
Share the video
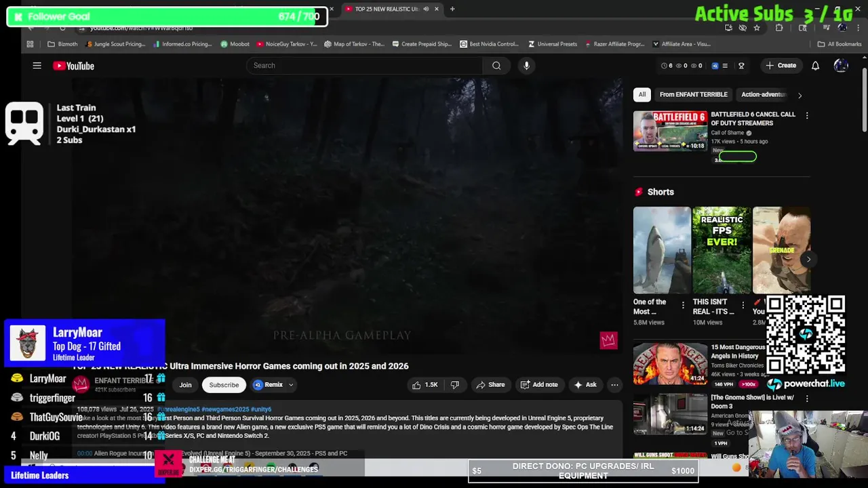click(x=490, y=385)
